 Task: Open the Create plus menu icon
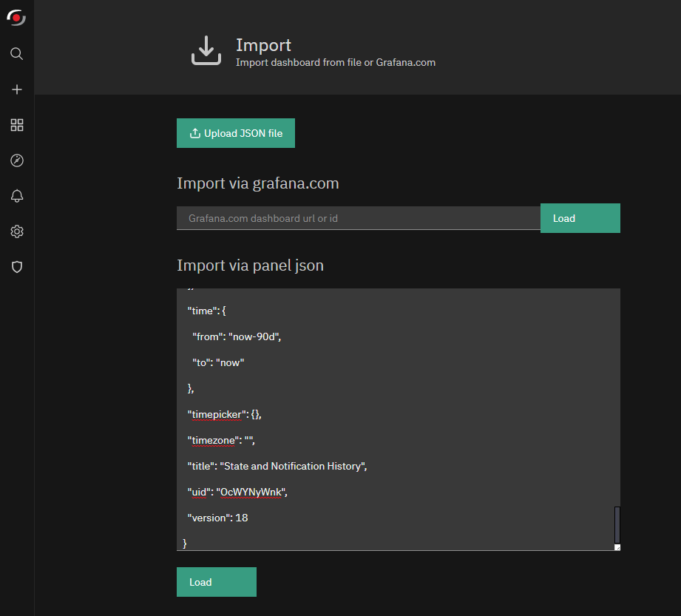(16, 89)
